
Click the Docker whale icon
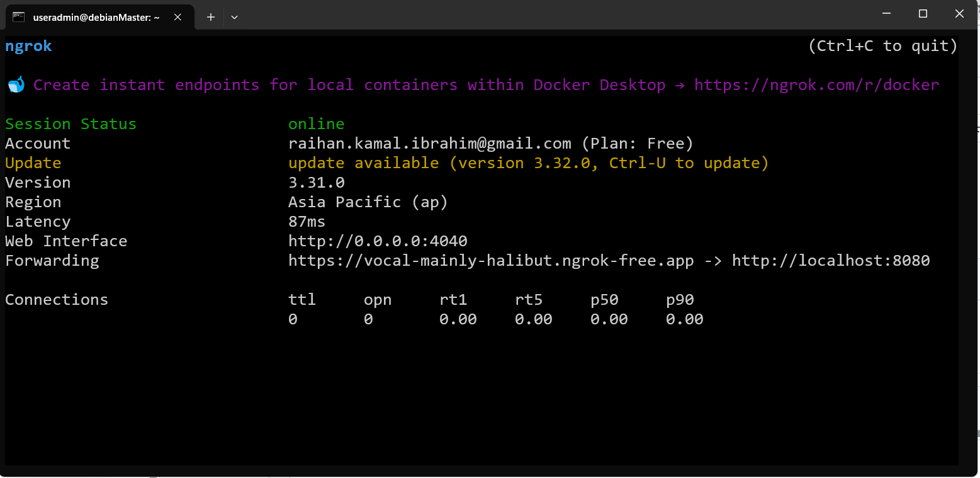16,84
